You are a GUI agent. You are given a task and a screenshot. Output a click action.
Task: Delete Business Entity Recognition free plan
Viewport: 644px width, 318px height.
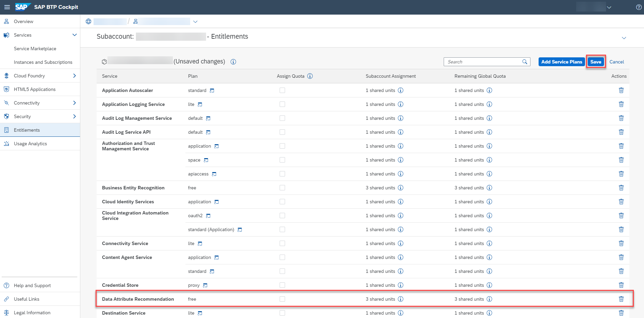tap(621, 188)
